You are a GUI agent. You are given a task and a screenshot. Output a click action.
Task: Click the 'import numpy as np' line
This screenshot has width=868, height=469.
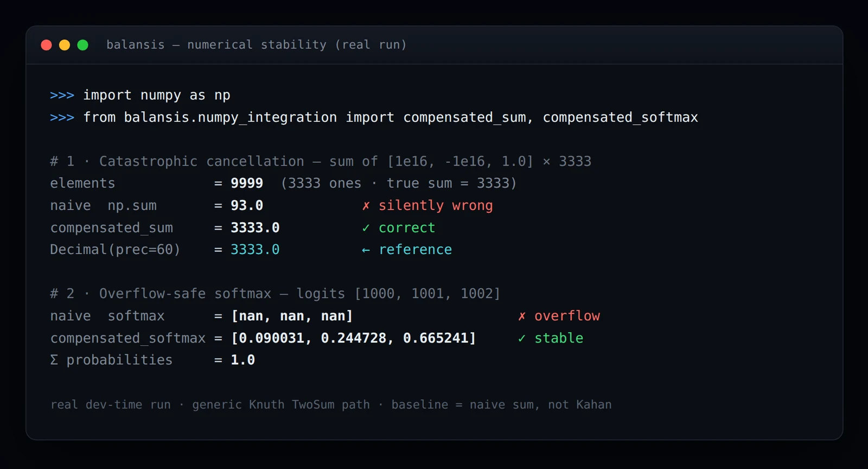(x=157, y=96)
